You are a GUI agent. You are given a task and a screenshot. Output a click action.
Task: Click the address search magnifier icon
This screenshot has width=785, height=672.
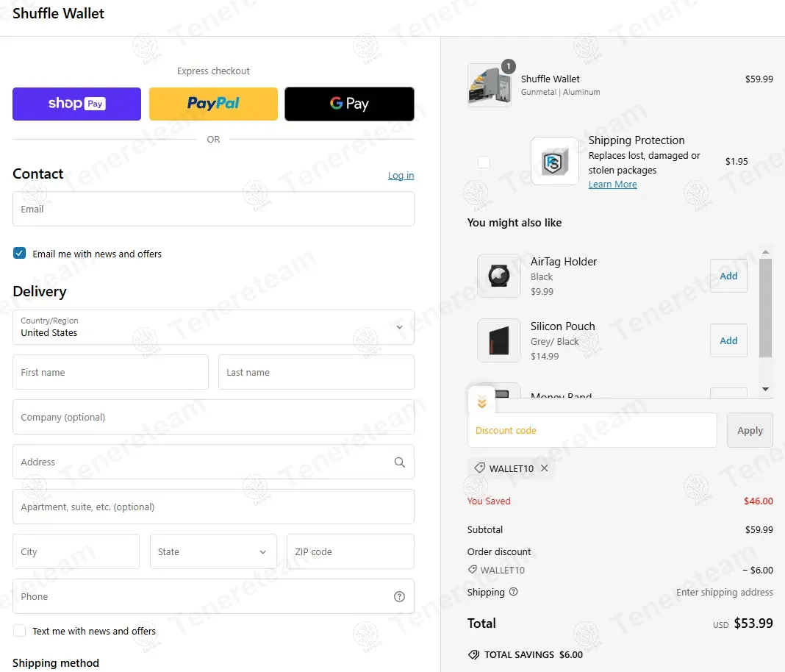[400, 462]
